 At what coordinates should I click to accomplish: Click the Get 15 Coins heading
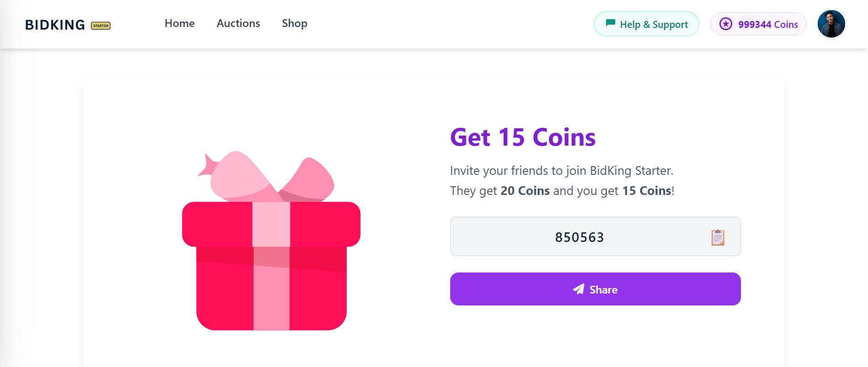tap(522, 137)
